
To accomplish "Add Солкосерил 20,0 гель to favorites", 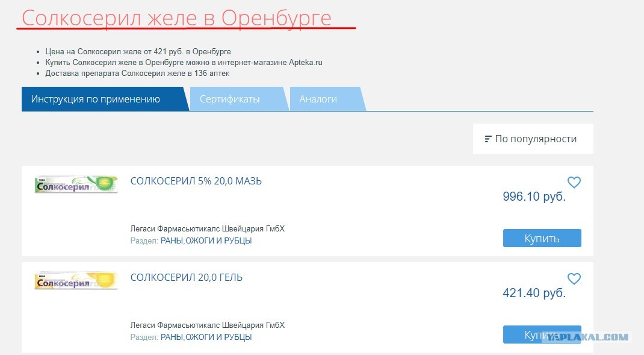I will pos(574,278).
